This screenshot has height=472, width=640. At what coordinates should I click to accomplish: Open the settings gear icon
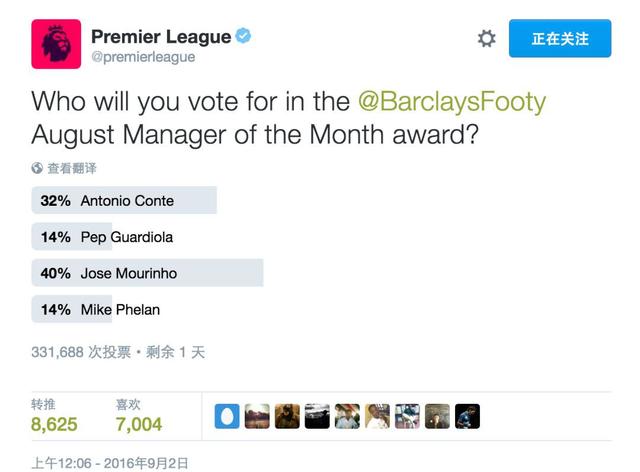[487, 38]
